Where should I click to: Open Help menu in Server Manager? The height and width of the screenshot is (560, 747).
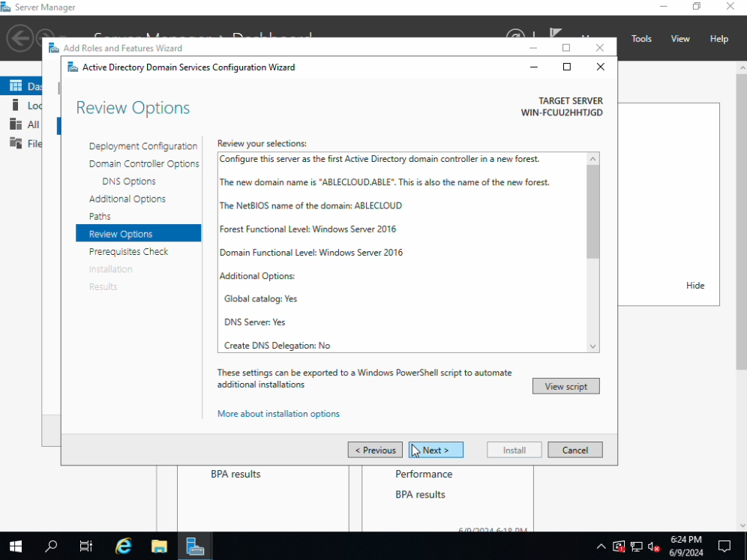(718, 39)
